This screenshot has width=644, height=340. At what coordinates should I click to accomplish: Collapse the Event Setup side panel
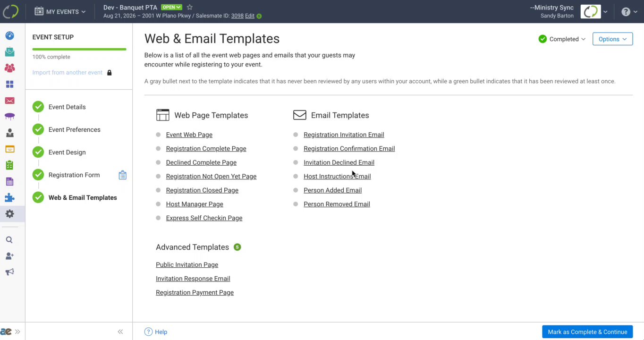click(120, 332)
